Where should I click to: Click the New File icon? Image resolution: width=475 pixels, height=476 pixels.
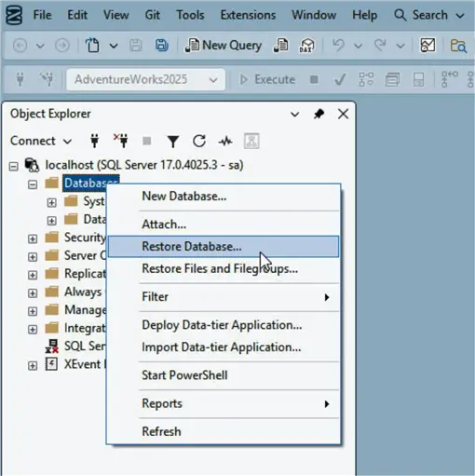[92, 46]
